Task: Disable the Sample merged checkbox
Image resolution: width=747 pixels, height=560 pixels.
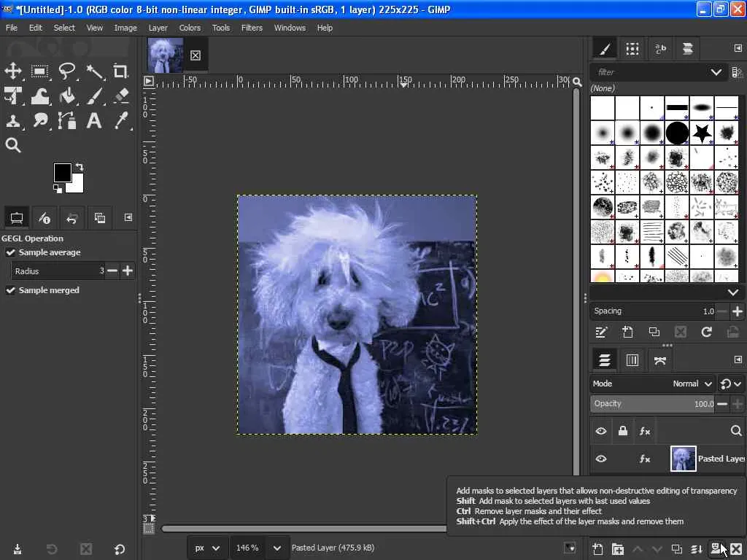Action: pos(11,290)
